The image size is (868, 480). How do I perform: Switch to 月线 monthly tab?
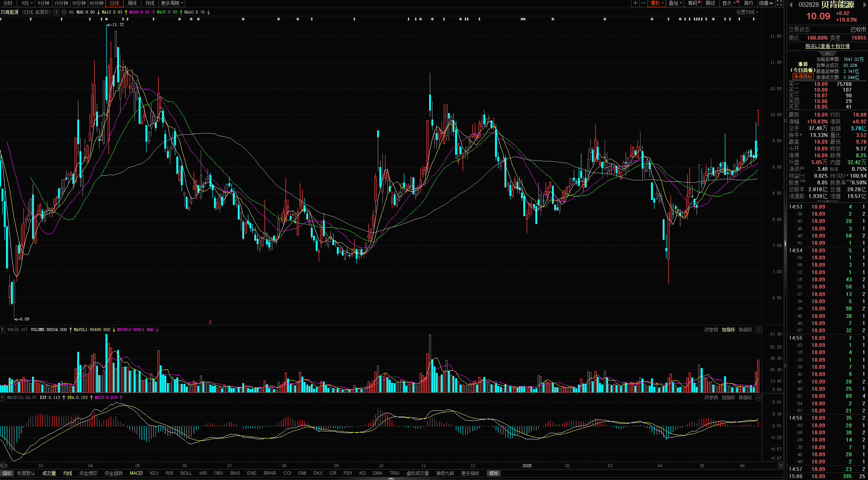point(150,3)
